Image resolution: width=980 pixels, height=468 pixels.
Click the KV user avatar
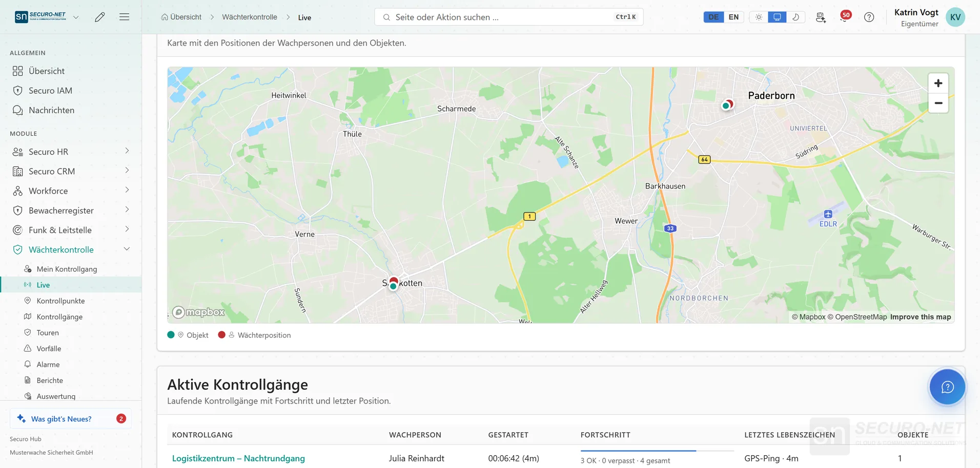(x=955, y=17)
